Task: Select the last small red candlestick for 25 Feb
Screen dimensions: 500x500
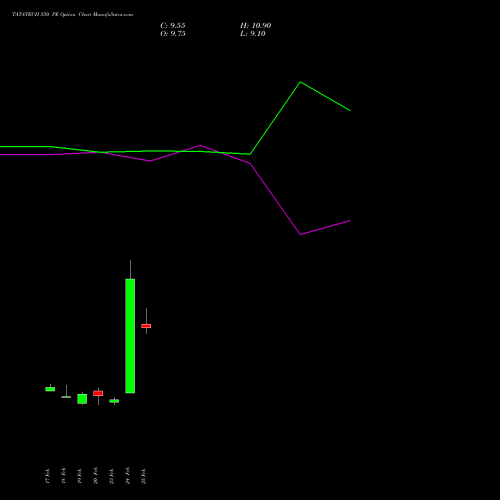Action: 146,326
